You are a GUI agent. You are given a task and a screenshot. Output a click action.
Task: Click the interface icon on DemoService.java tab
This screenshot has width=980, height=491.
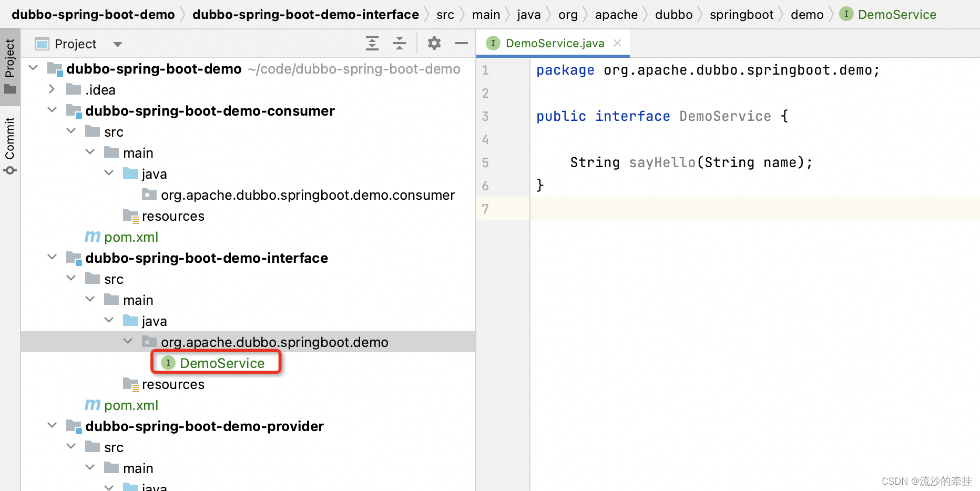(493, 43)
